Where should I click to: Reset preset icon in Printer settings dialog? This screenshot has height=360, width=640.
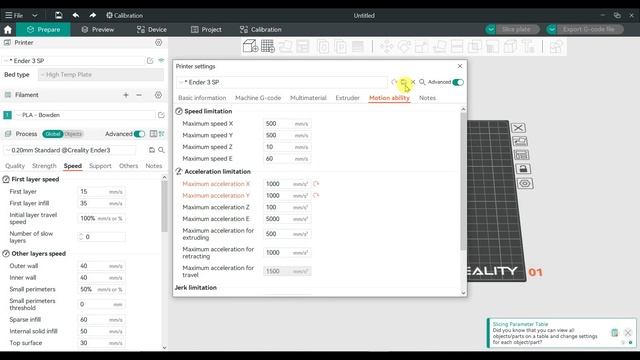point(394,82)
